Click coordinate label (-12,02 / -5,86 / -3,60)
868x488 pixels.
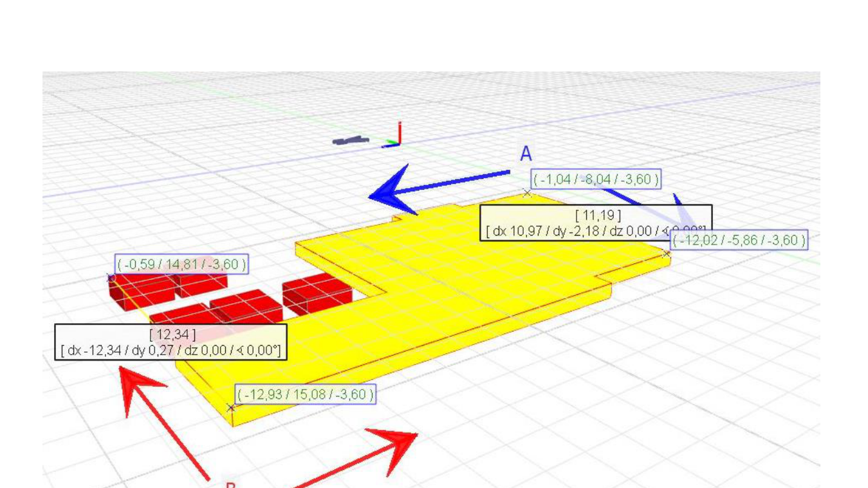[x=739, y=241]
